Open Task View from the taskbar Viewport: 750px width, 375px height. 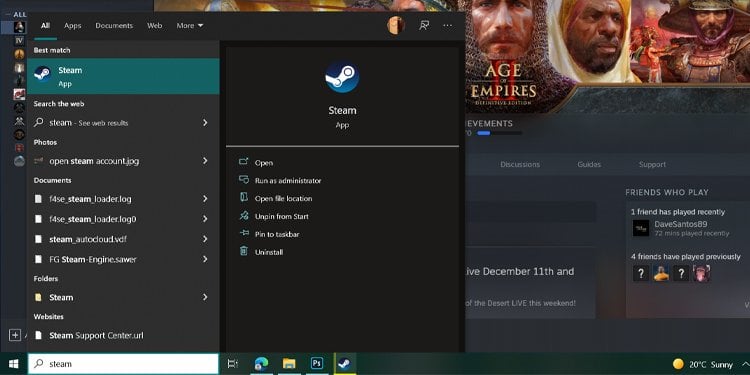(232, 364)
